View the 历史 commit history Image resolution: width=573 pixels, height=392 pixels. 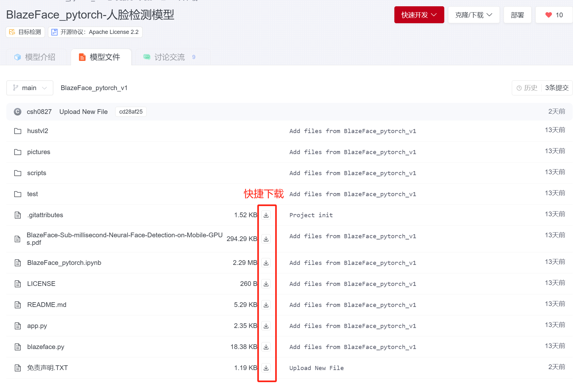pyautogui.click(x=527, y=88)
